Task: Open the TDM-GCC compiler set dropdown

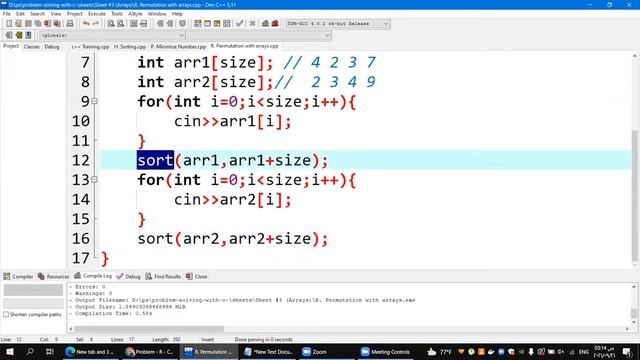Action: pyautogui.click(x=338, y=24)
